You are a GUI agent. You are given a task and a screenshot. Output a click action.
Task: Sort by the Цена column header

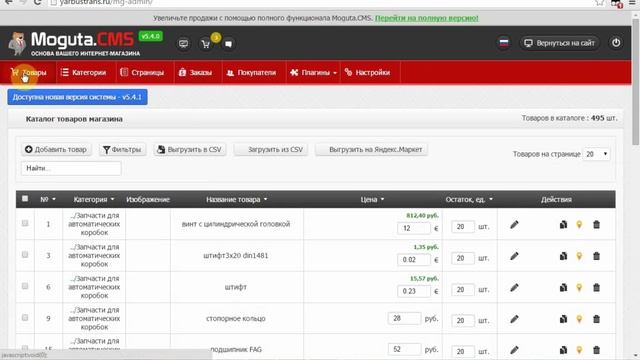372,200
